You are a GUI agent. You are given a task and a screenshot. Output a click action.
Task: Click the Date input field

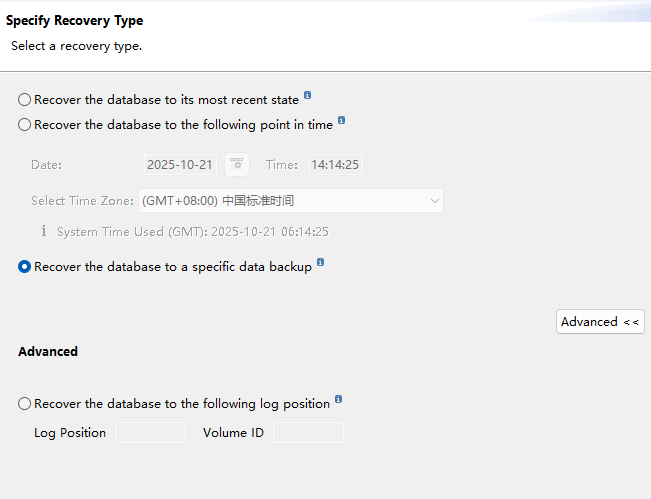tap(180, 164)
